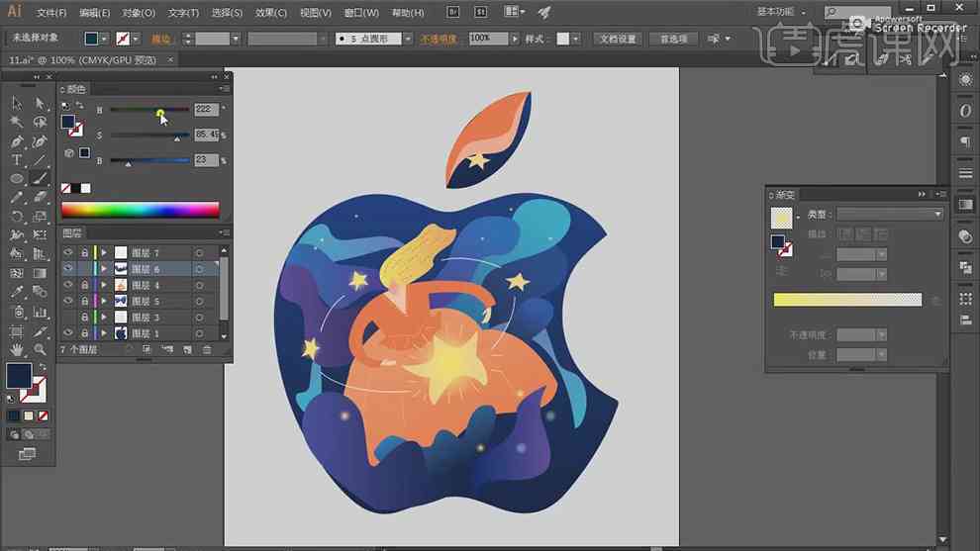Click the yellow gradient slider bar
The height and width of the screenshot is (551, 980).
click(x=847, y=300)
